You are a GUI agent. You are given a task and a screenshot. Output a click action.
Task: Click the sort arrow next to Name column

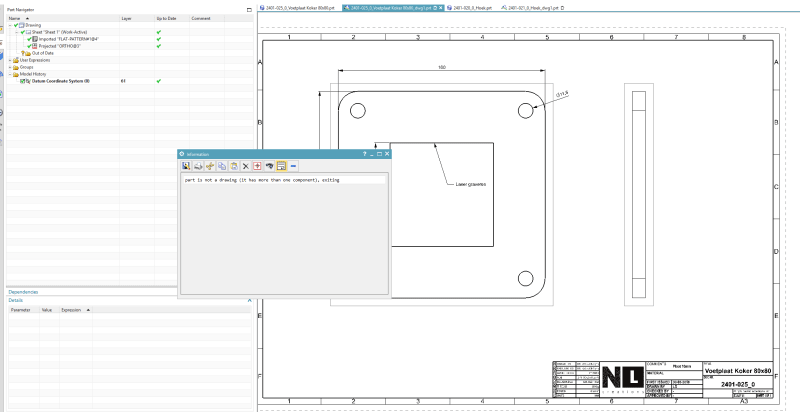point(27,18)
